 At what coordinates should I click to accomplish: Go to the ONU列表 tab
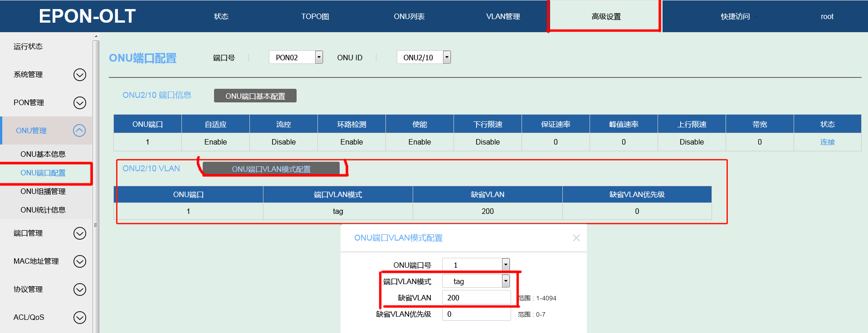click(x=409, y=17)
